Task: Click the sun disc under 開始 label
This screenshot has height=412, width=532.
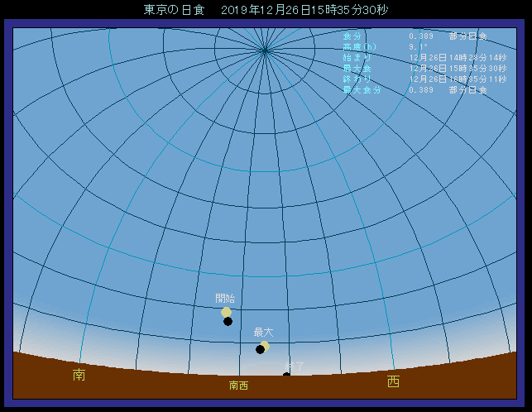Action: pos(226,312)
